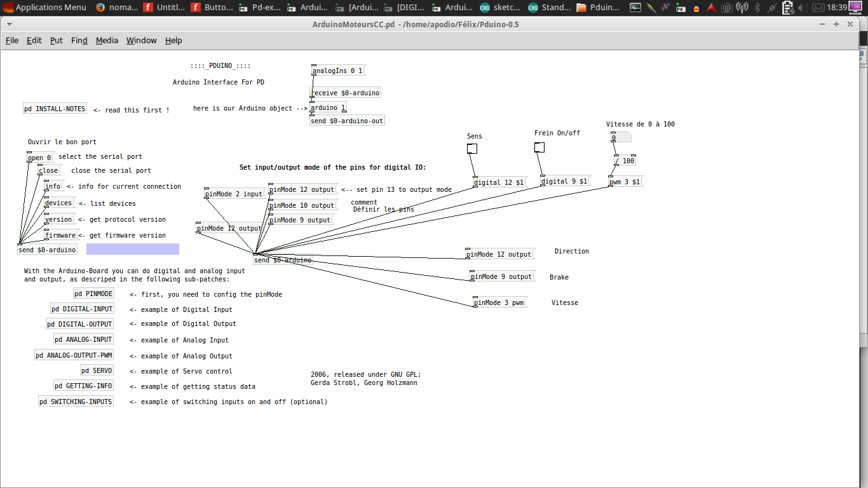Open the Put menu
Viewport: 868px width, 488px height.
[57, 40]
